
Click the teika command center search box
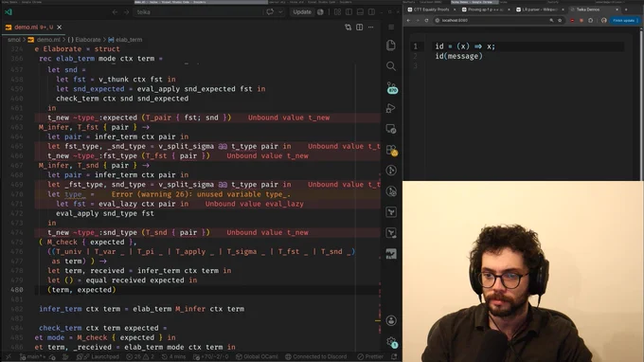click(x=198, y=12)
